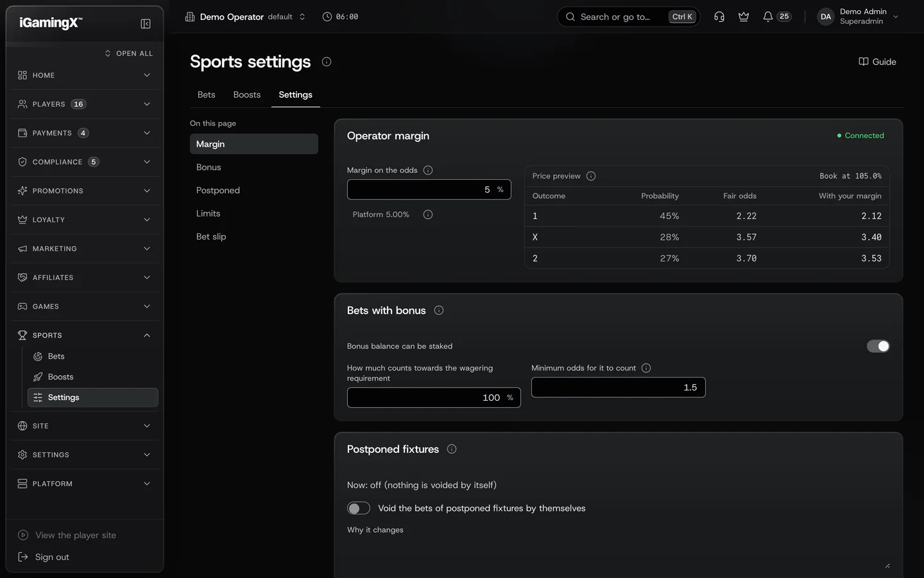Click info icon next to Price preview
The image size is (924, 578).
tap(591, 176)
